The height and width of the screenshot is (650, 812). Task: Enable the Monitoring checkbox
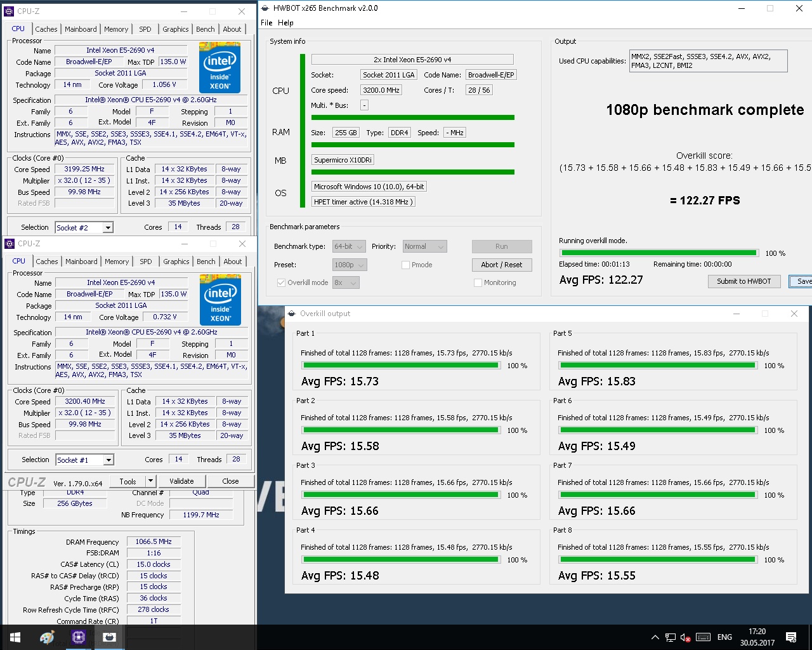coord(478,283)
